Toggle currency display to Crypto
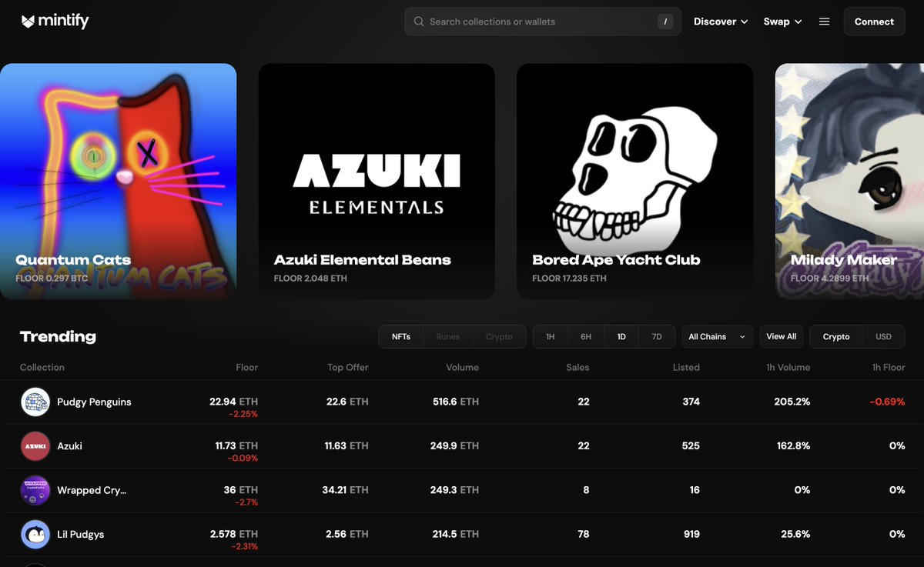The width and height of the screenshot is (924, 567). pyautogui.click(x=836, y=337)
